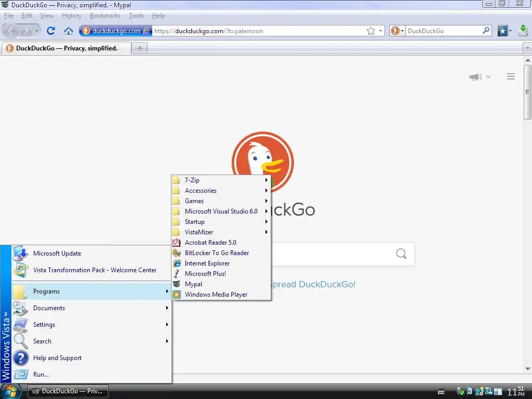The image size is (532, 399).
Task: Open the Bookmarks menu
Action: 105,16
